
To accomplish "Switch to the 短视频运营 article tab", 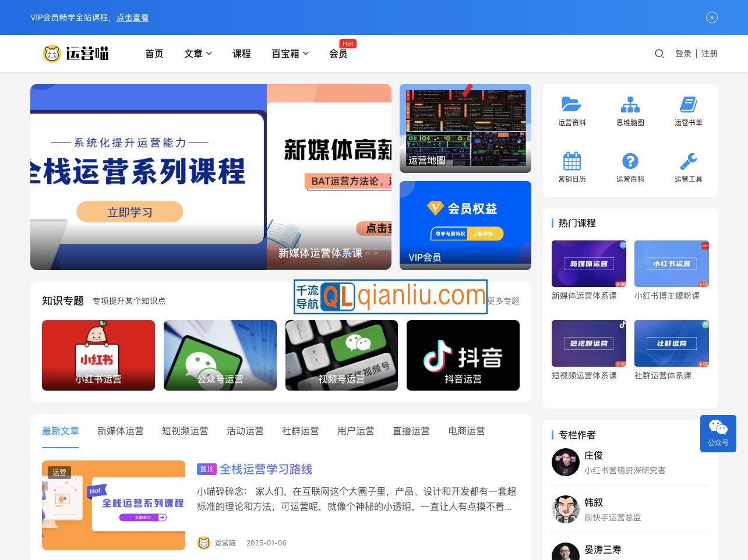I will [x=185, y=431].
